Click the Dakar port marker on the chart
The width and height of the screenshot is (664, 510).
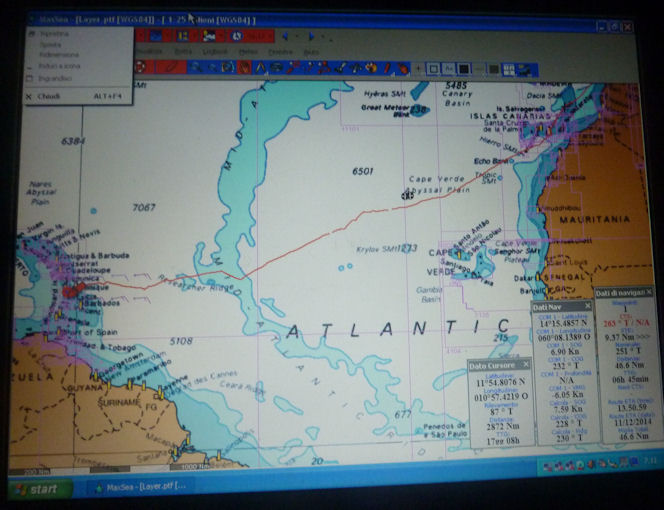click(x=538, y=277)
